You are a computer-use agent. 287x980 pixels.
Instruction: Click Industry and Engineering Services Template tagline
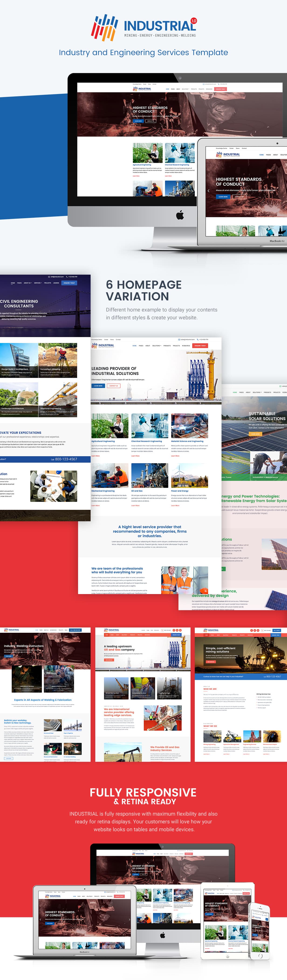[143, 52]
